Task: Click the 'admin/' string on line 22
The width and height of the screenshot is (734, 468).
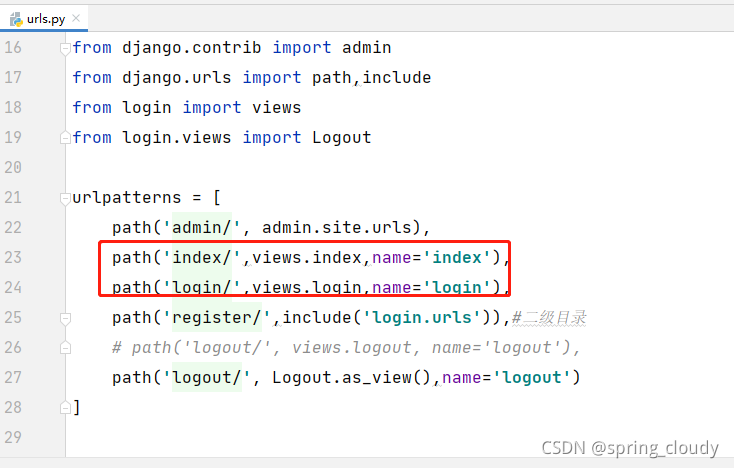Action: [x=201, y=228]
